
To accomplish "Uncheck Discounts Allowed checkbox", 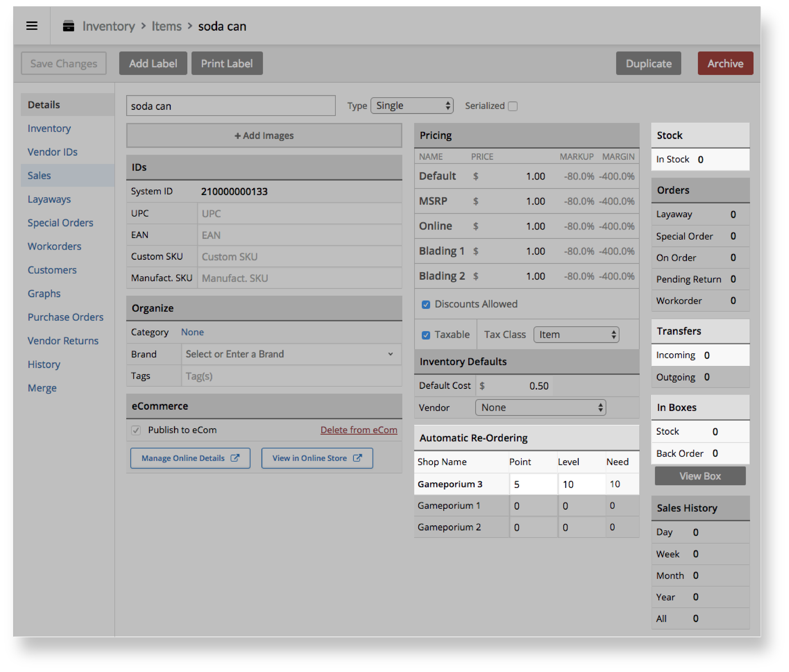I will pyautogui.click(x=426, y=304).
